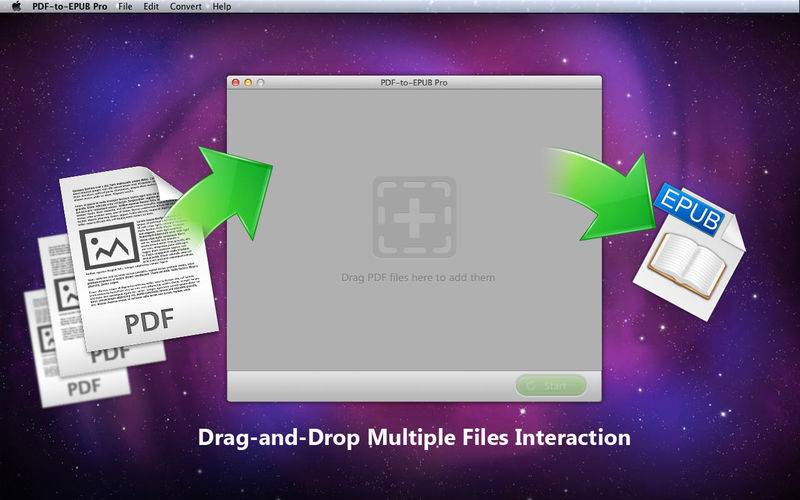The image size is (800, 500).
Task: Click the plus drop-zone icon
Action: pyautogui.click(x=414, y=217)
